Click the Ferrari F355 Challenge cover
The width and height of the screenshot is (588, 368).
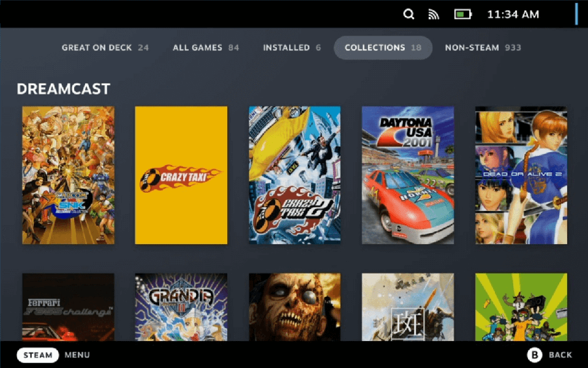(68, 307)
